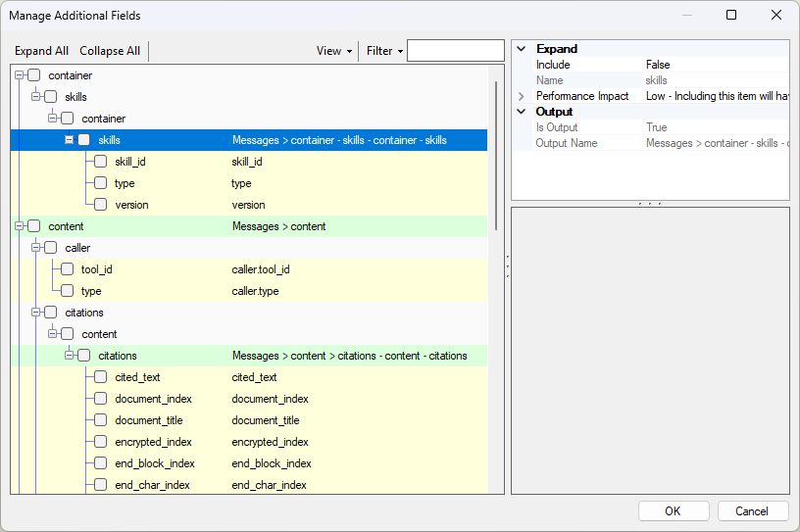Click the splitter grip between tree and properties
This screenshot has width=800, height=532.
click(x=508, y=266)
